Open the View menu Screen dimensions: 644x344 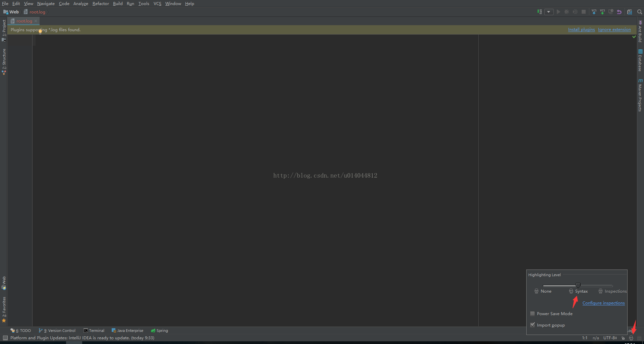point(29,4)
